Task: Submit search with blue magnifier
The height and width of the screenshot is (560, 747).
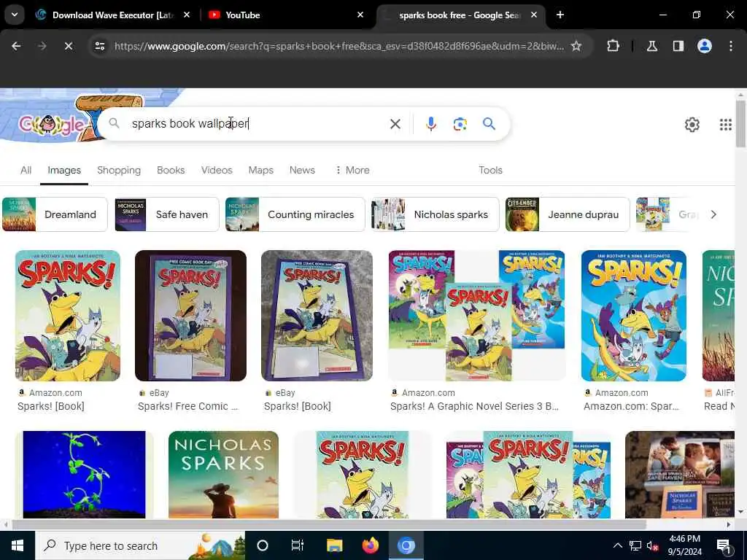Action: (x=489, y=124)
